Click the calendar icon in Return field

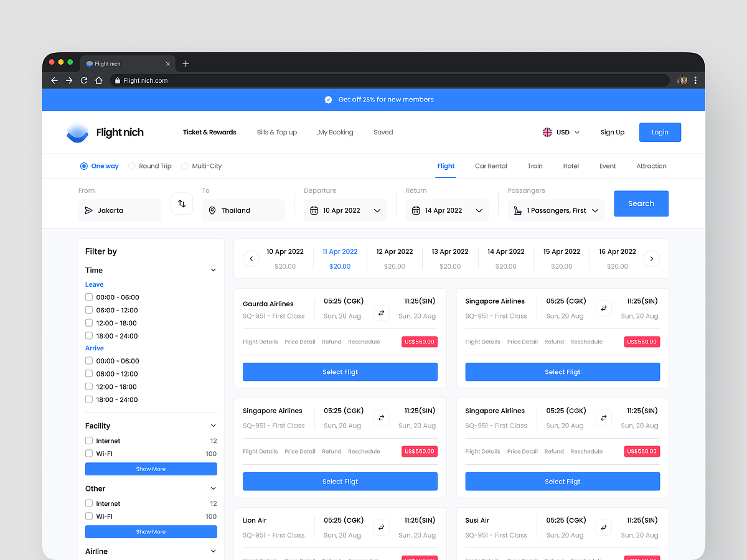tap(416, 210)
